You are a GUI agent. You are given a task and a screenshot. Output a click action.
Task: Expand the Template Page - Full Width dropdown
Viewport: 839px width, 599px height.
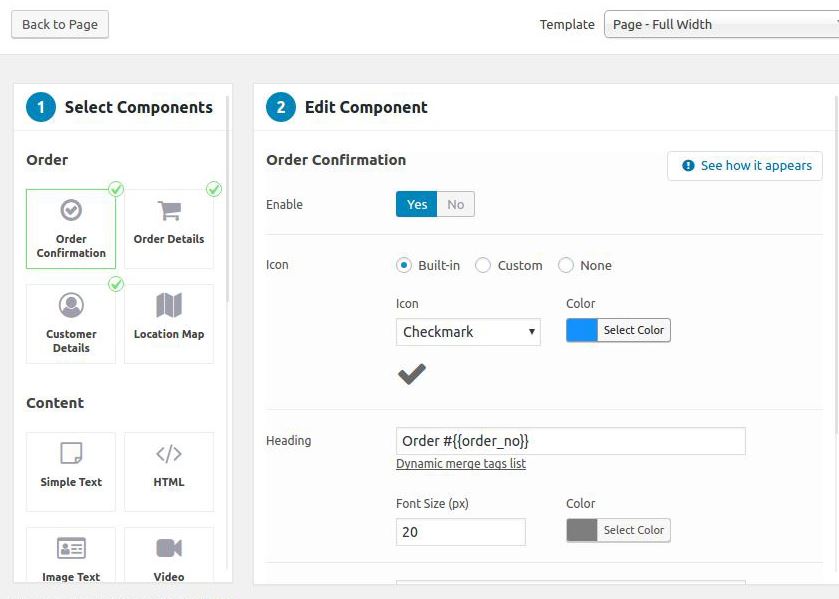pos(721,24)
